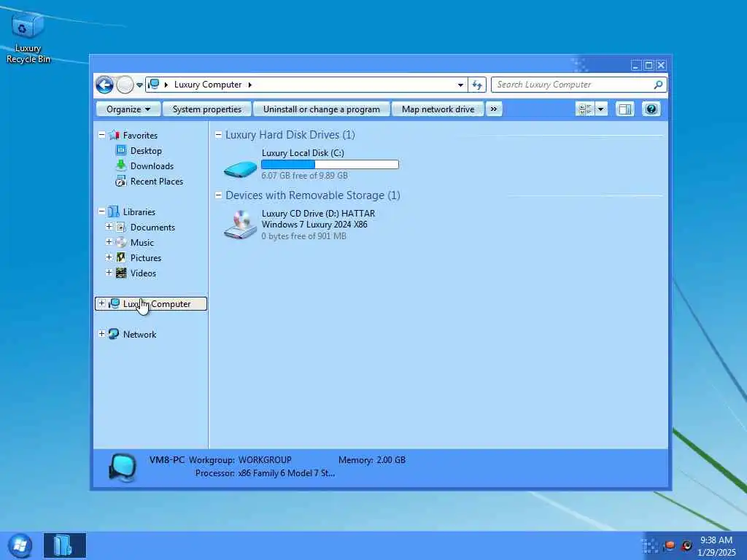The image size is (747, 560).
Task: Click the WORKGROUP value in details pane
Action: (x=265, y=460)
